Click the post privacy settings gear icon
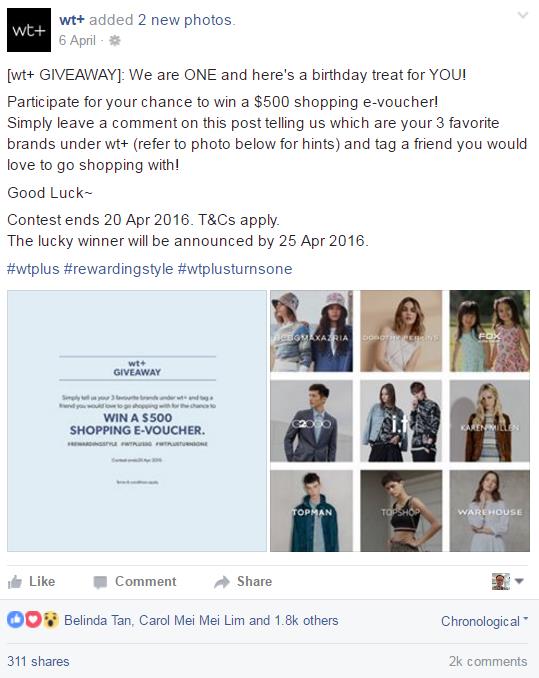The width and height of the screenshot is (539, 678). (115, 41)
